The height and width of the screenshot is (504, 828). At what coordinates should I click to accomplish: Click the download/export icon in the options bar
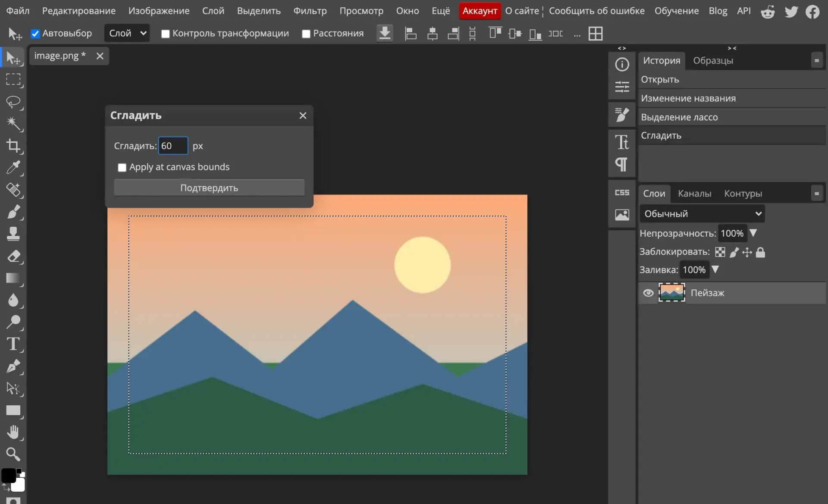click(x=385, y=33)
